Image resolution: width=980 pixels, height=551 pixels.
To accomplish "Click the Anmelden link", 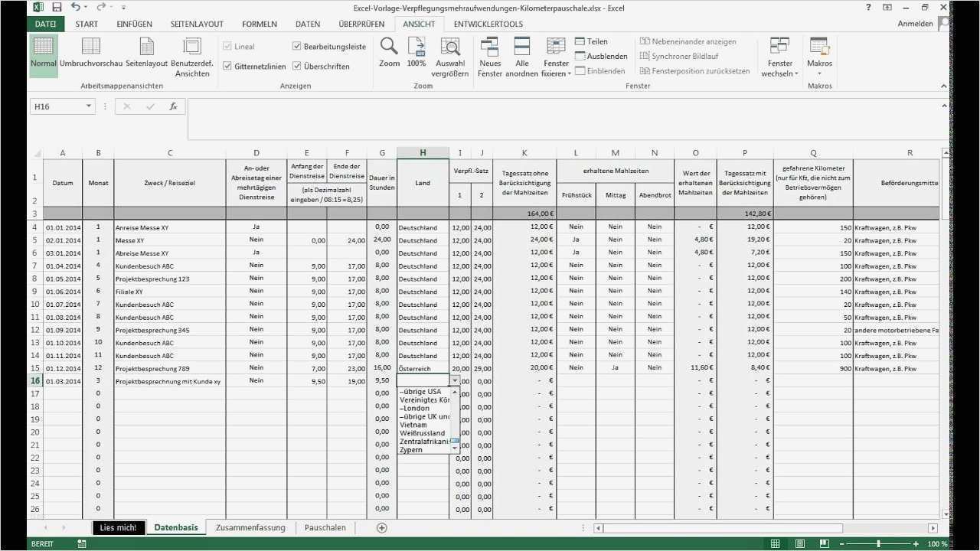I will coord(916,23).
